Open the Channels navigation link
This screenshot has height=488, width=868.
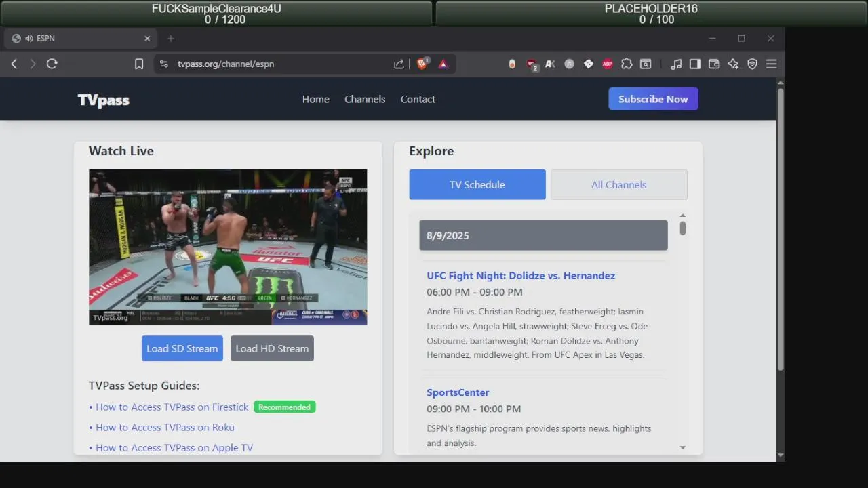[x=365, y=99]
